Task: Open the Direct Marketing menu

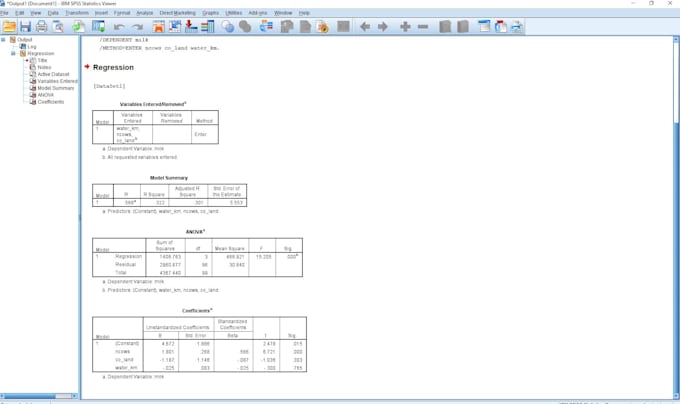Action: (x=177, y=13)
